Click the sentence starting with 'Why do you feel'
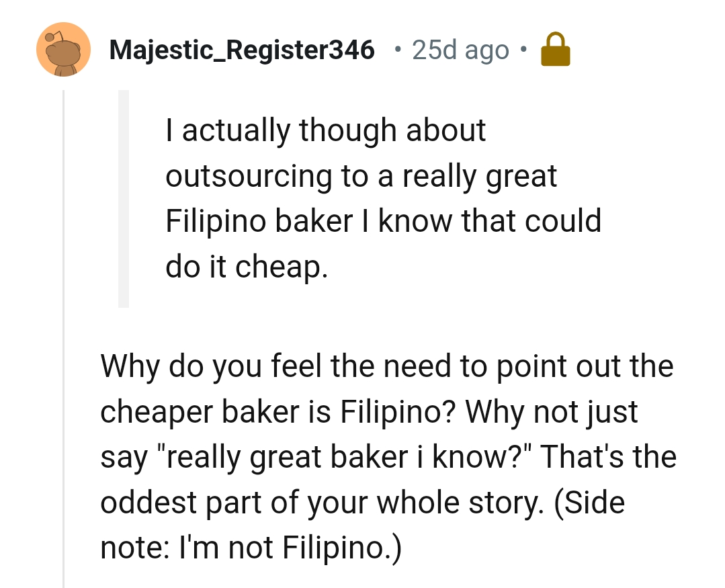The height and width of the screenshot is (588, 725). click(386, 366)
